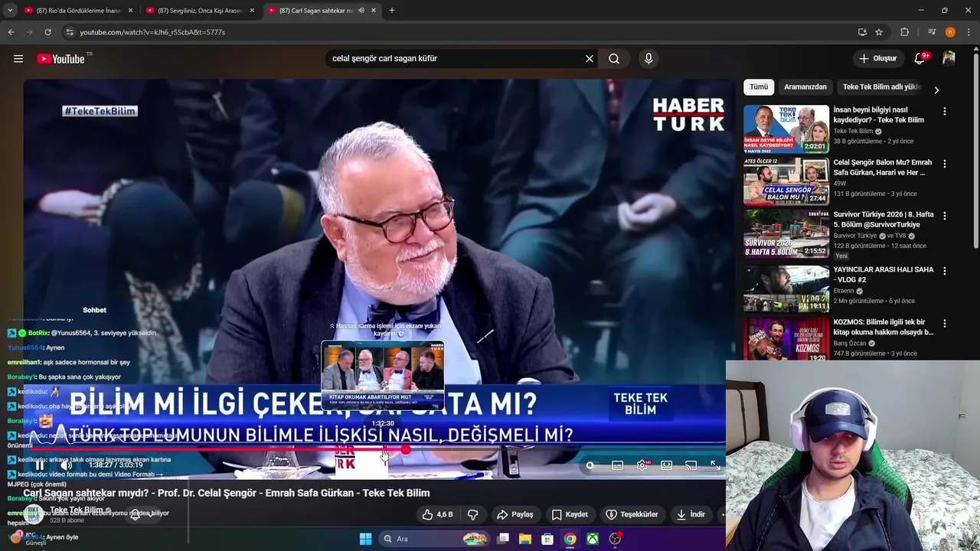Open the Chrome three-dot menu
The height and width of the screenshot is (551, 980).
969,32
